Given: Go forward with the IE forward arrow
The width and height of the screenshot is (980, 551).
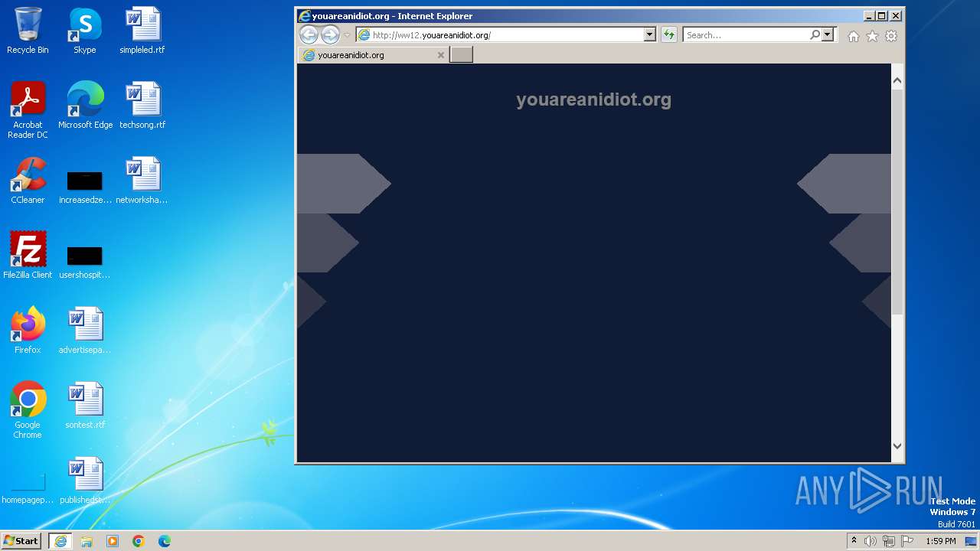Looking at the screenshot, I should pos(330,34).
